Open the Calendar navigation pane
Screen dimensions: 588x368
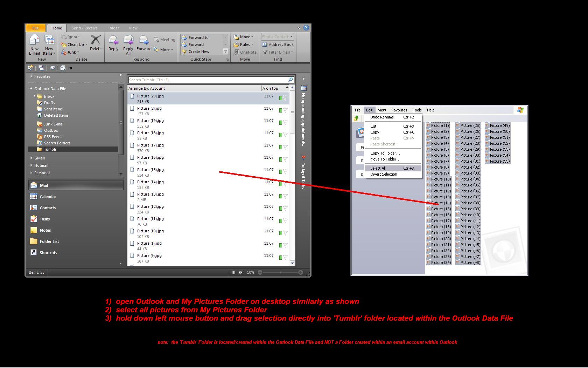pos(76,197)
